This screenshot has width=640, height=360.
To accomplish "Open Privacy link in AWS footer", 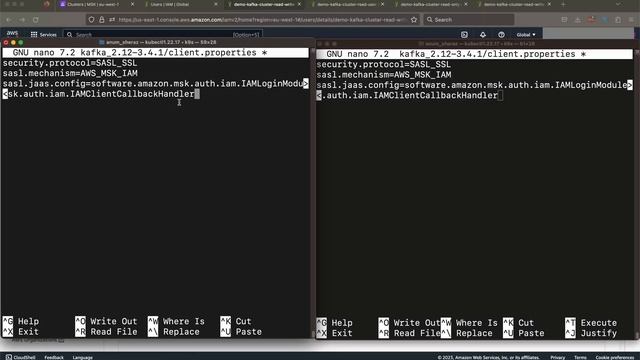I will (558, 357).
